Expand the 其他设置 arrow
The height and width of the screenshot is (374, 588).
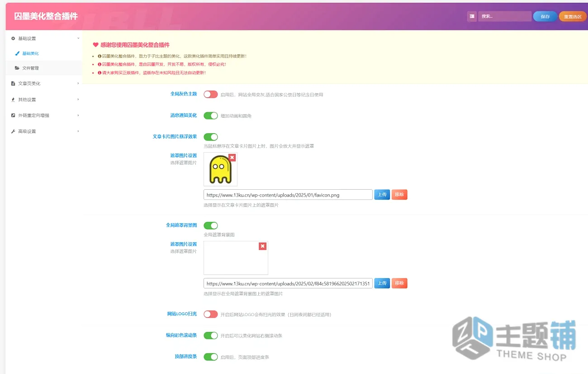pos(78,100)
